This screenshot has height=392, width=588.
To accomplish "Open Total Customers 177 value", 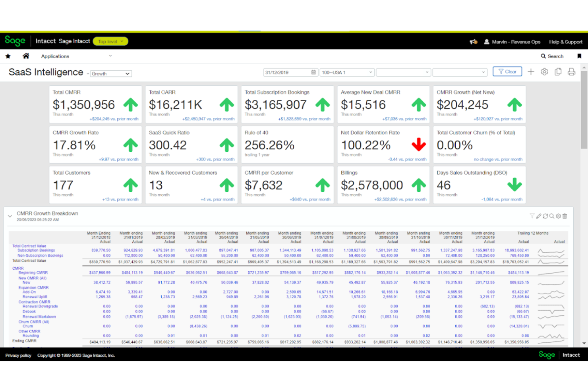I will [63, 185].
